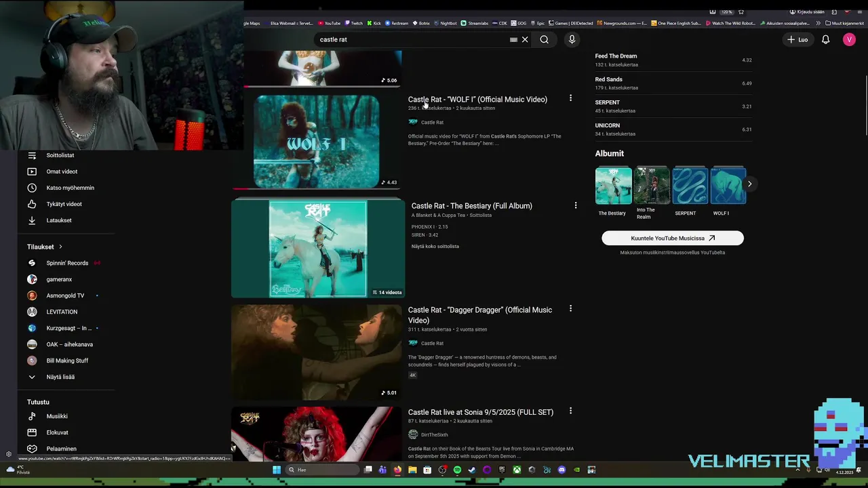Open The Bestiary full album playlist thumbnail
868x488 pixels.
tap(318, 248)
